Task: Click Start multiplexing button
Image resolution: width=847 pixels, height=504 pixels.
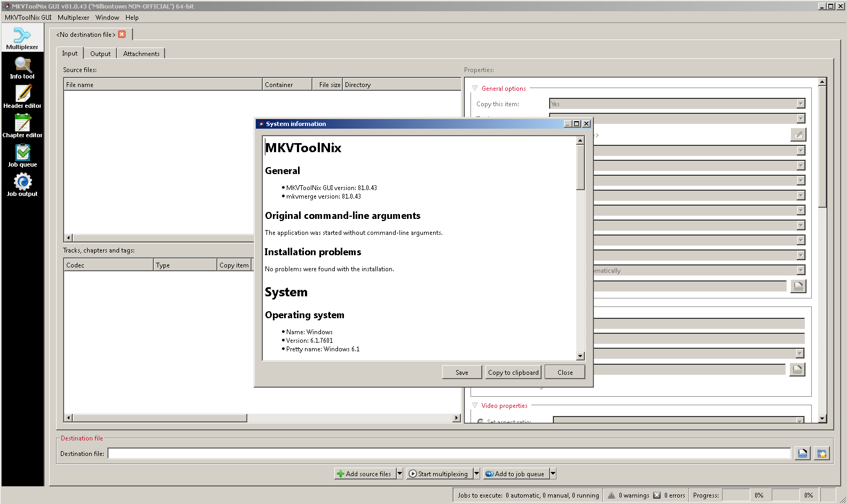Action: [438, 474]
